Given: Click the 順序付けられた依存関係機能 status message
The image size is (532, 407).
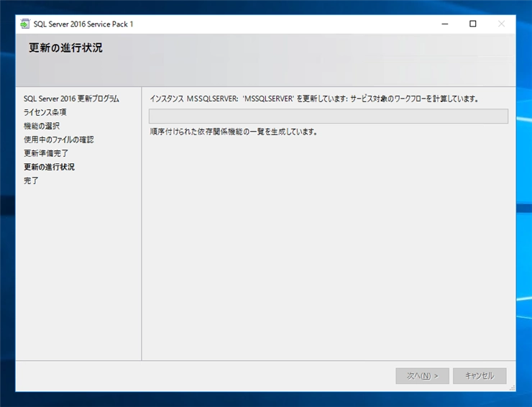Looking at the screenshot, I should point(234,132).
